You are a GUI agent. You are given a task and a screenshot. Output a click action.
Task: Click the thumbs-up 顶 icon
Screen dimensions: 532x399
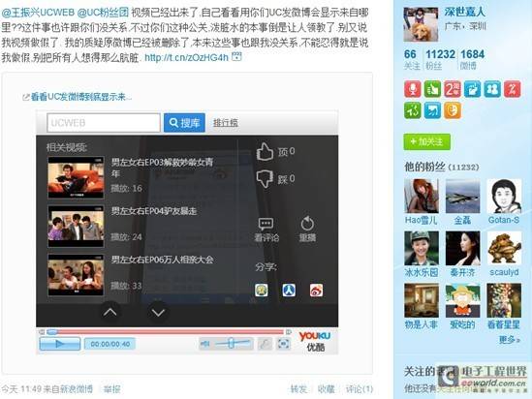click(265, 151)
